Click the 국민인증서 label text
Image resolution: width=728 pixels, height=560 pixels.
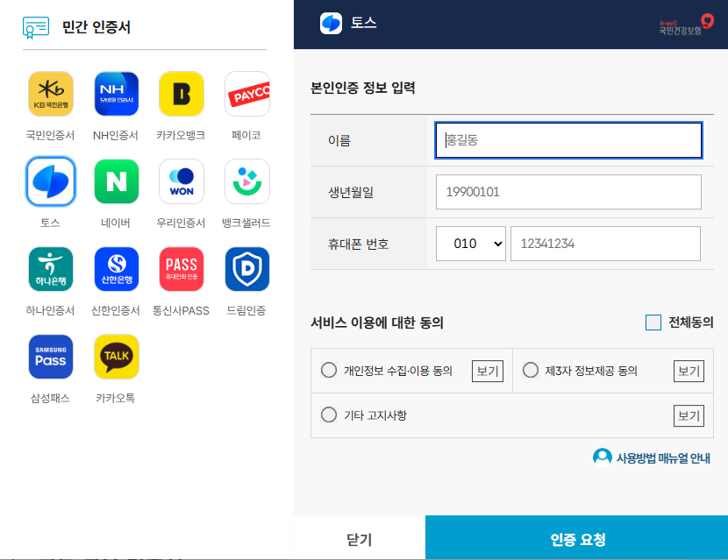[50, 136]
